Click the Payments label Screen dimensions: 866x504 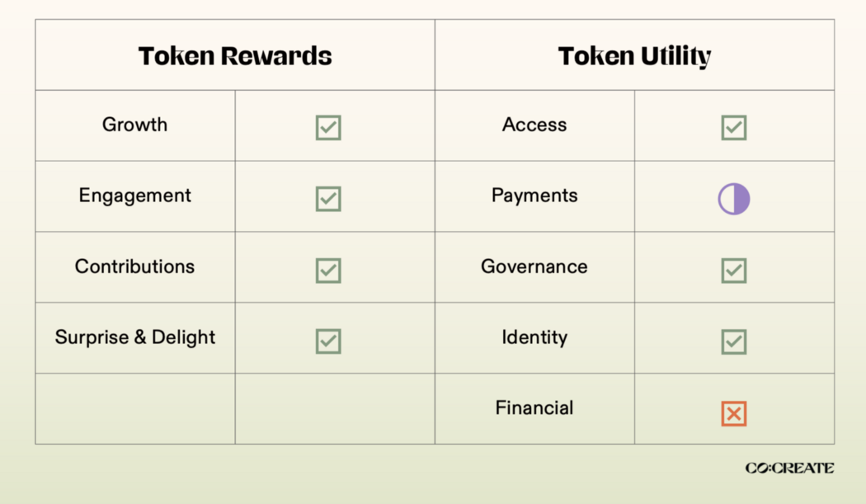pyautogui.click(x=534, y=196)
